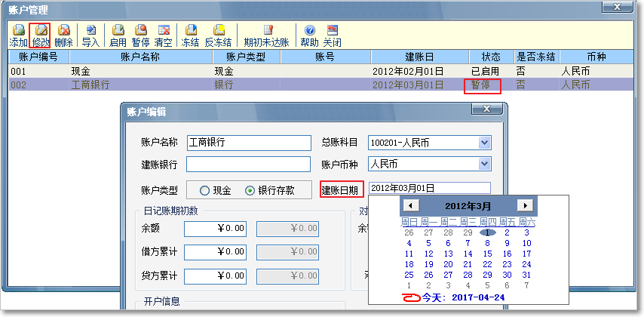Click the 删除 (Delete) toolbar icon
644x317 pixels.
click(x=64, y=35)
